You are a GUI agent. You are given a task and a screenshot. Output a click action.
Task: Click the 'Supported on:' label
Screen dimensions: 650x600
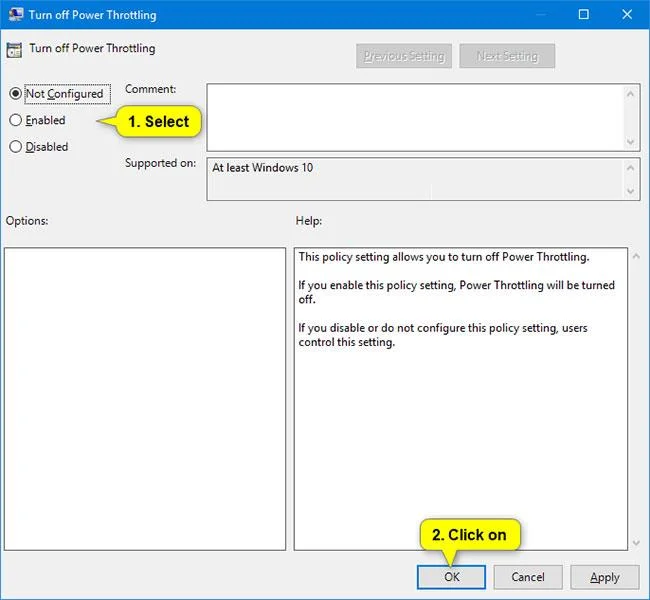pyautogui.click(x=160, y=163)
